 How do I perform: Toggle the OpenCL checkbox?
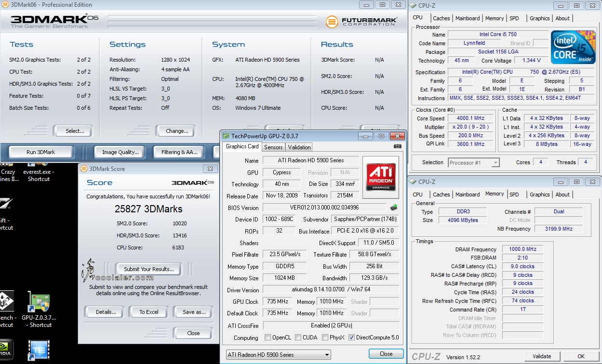pos(268,338)
